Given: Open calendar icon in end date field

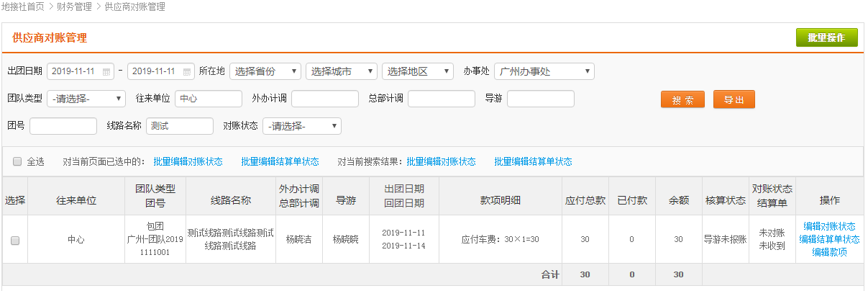Looking at the screenshot, I should (188, 72).
